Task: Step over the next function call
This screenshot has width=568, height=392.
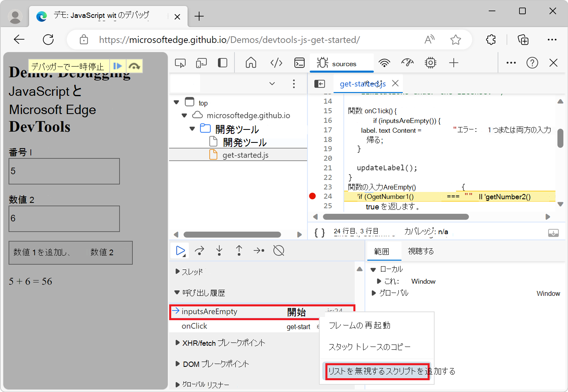Action: click(x=199, y=250)
